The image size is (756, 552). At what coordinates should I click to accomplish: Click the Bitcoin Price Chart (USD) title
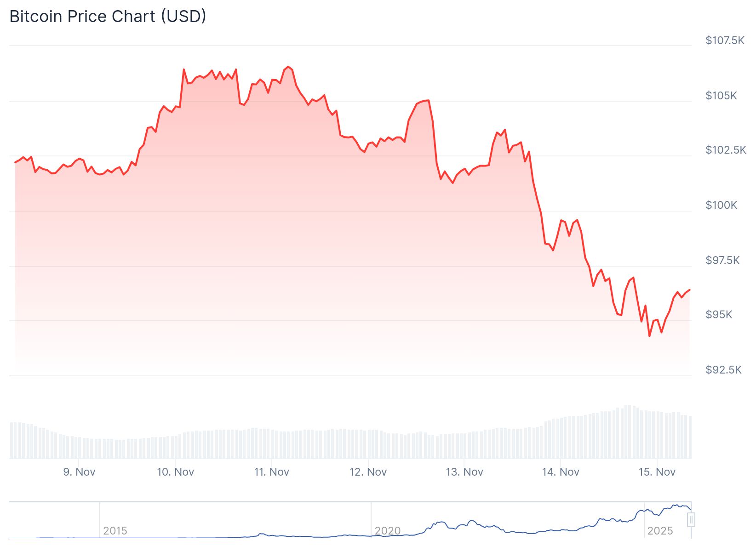click(x=108, y=17)
